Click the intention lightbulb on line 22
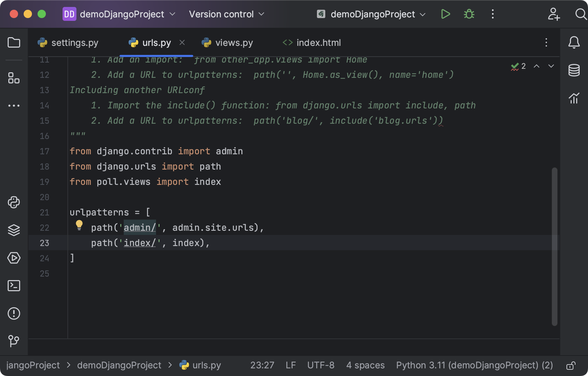 click(x=79, y=225)
